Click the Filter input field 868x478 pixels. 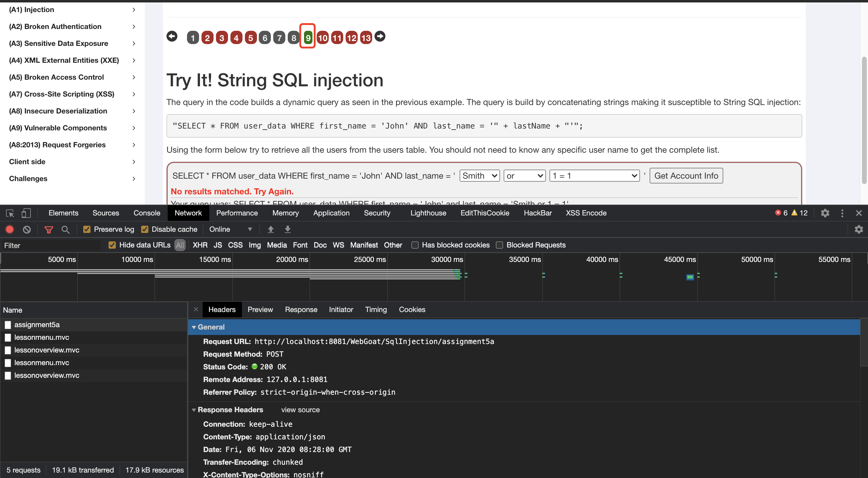click(x=51, y=245)
